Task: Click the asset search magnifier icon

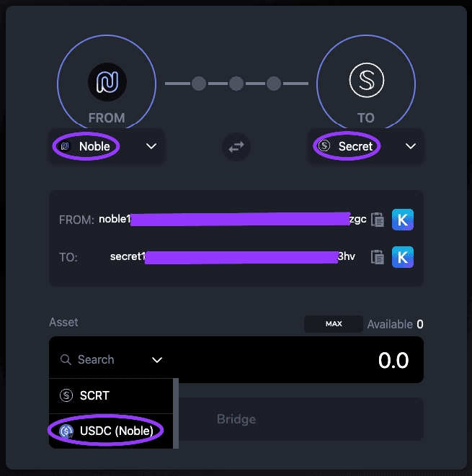Action: (66, 359)
